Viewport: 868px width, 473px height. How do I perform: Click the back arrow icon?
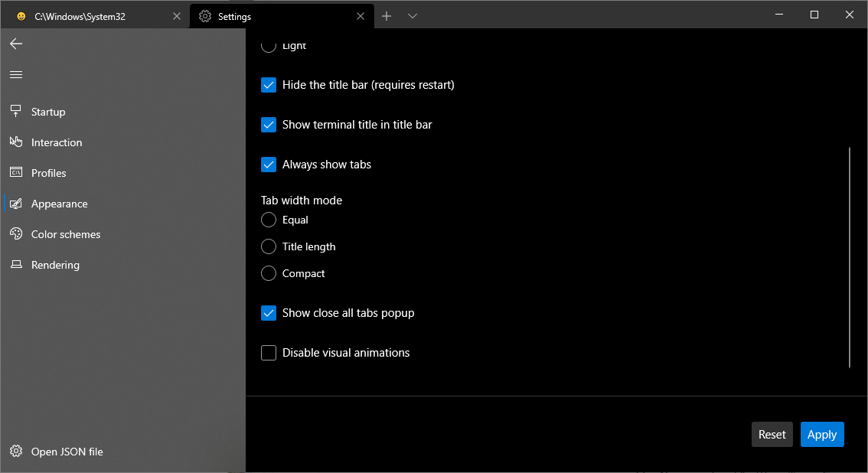pyautogui.click(x=16, y=44)
